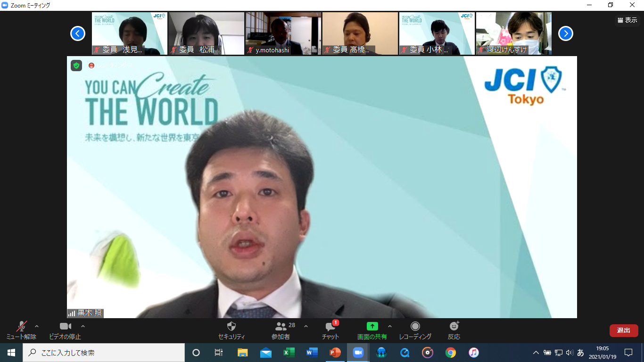
Task: Select the y.motohashi video thumbnail
Action: coord(283,33)
